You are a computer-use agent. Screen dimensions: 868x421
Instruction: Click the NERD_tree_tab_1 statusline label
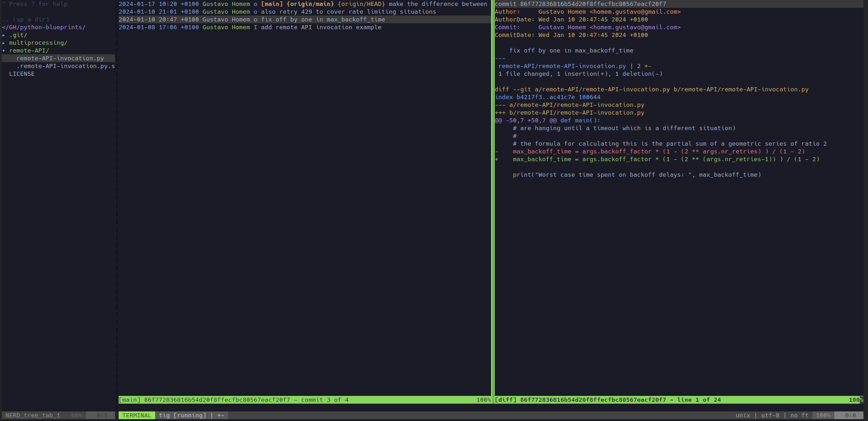[33, 416]
